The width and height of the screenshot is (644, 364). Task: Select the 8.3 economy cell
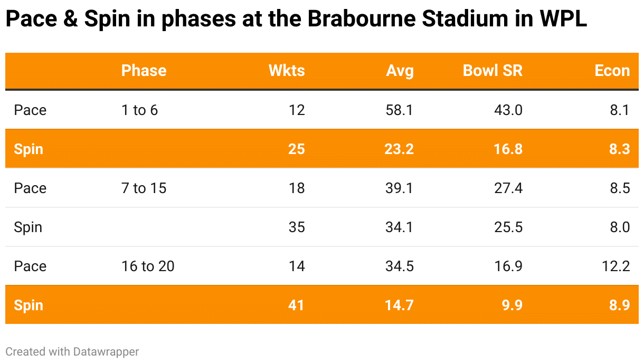click(x=619, y=149)
